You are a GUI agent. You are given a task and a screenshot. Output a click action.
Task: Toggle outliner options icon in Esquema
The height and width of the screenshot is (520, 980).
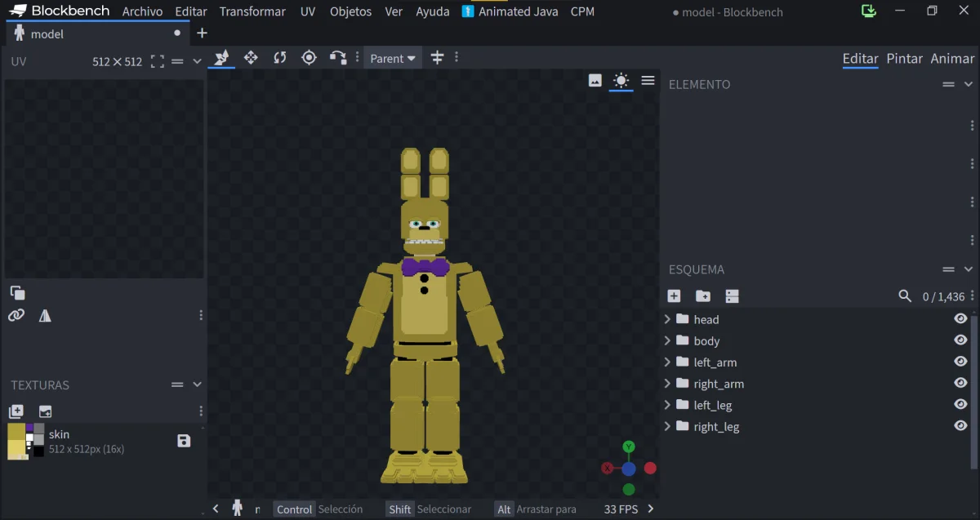pyautogui.click(x=732, y=296)
